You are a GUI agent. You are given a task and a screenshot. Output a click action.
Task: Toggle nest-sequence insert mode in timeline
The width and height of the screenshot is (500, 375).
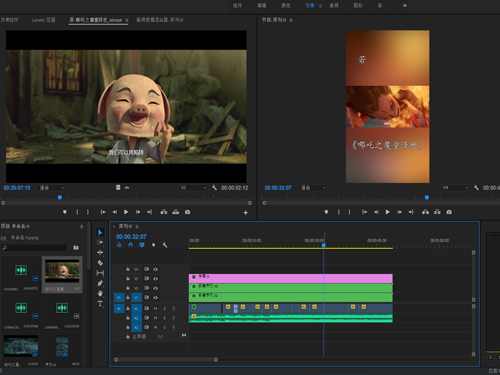pos(119,245)
